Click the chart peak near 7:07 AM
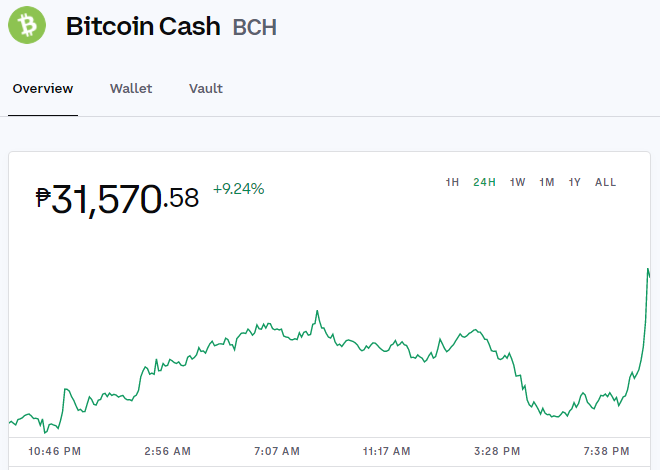660x470 pixels. click(x=317, y=311)
